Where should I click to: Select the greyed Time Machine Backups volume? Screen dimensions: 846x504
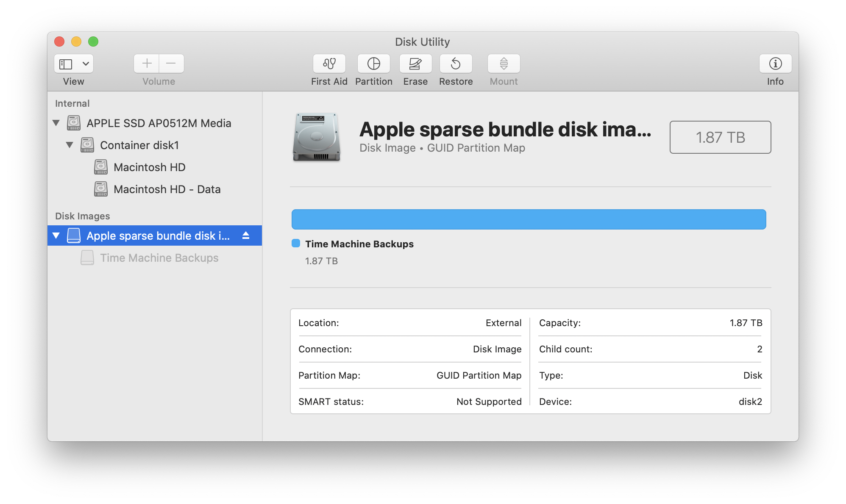click(x=159, y=258)
